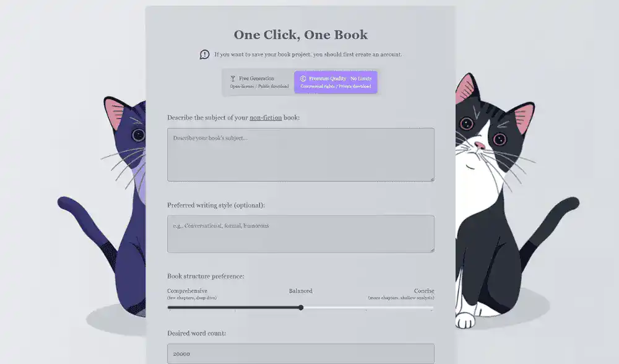Viewport: 619px width, 364px height.
Task: Set slider to the Comprehensive end
Action: point(169,308)
